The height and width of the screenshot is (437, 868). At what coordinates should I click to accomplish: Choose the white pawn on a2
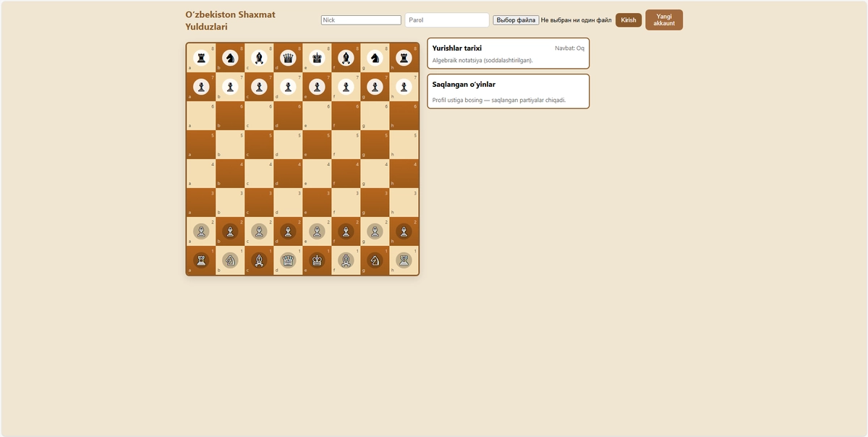click(x=201, y=232)
